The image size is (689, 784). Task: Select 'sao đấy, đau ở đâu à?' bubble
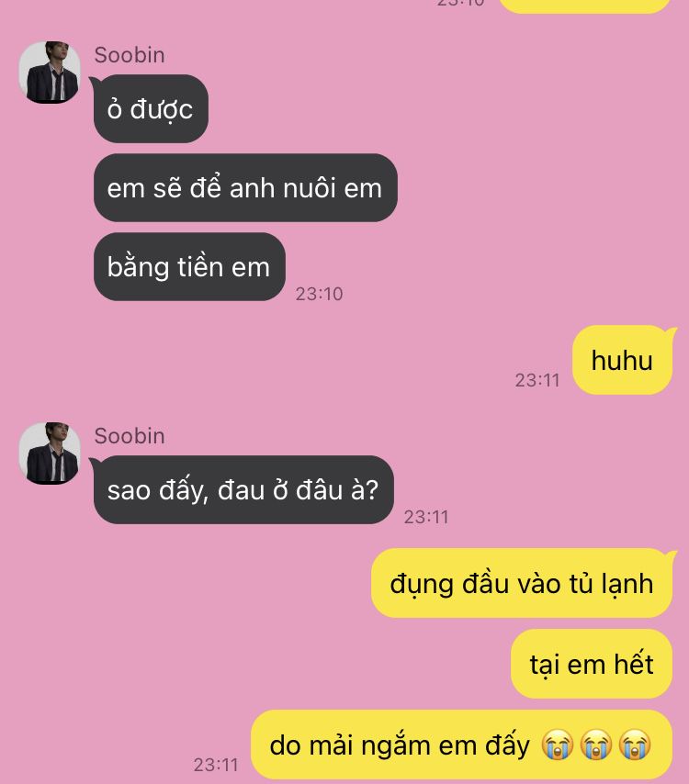coord(243,490)
